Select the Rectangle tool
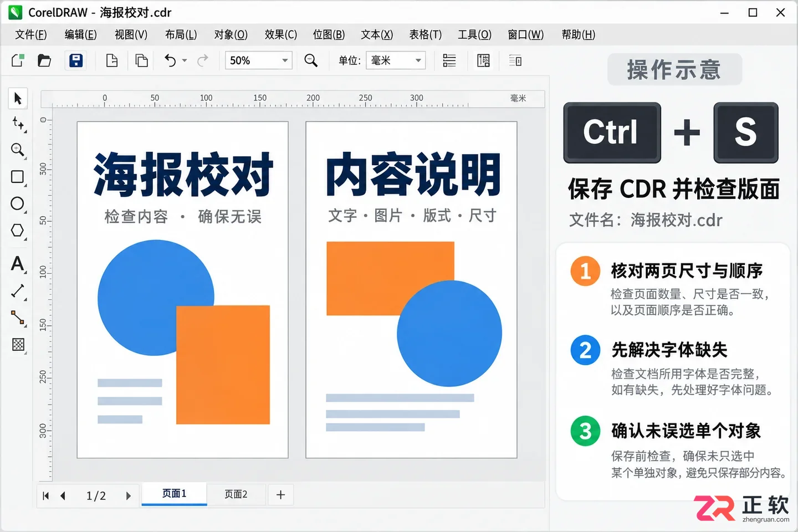Image resolution: width=798 pixels, height=532 pixels. 18,177
